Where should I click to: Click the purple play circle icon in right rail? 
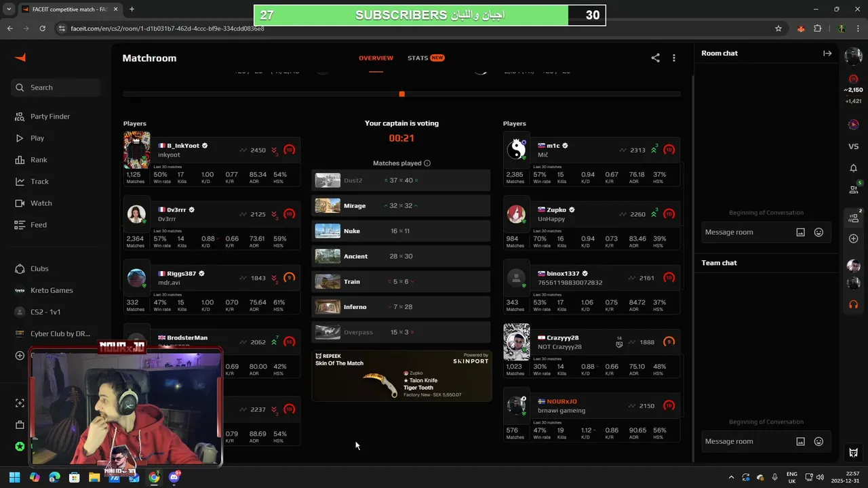pyautogui.click(x=853, y=125)
